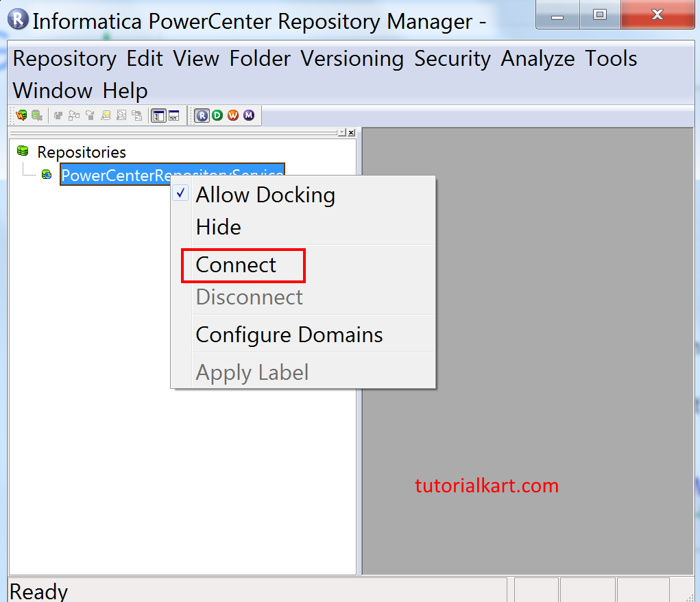700x602 pixels.
Task: Click the grayed dependency tree toolbar icon
Action: (137, 116)
